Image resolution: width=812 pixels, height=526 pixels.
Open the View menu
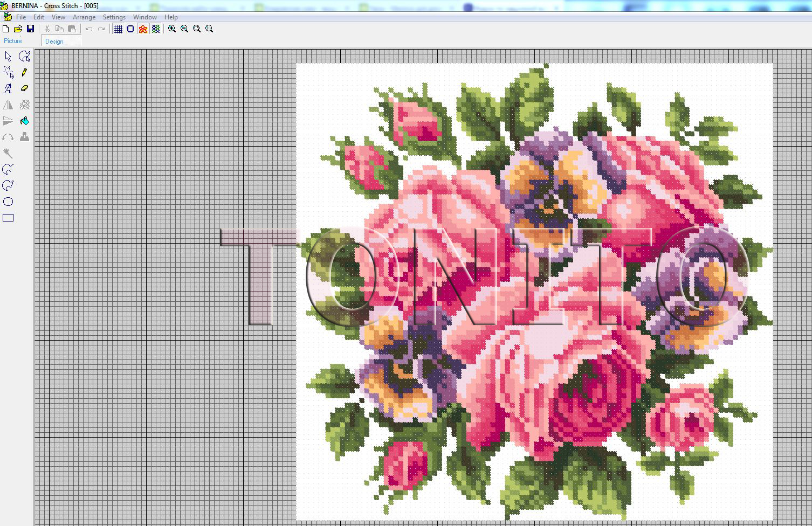point(58,17)
